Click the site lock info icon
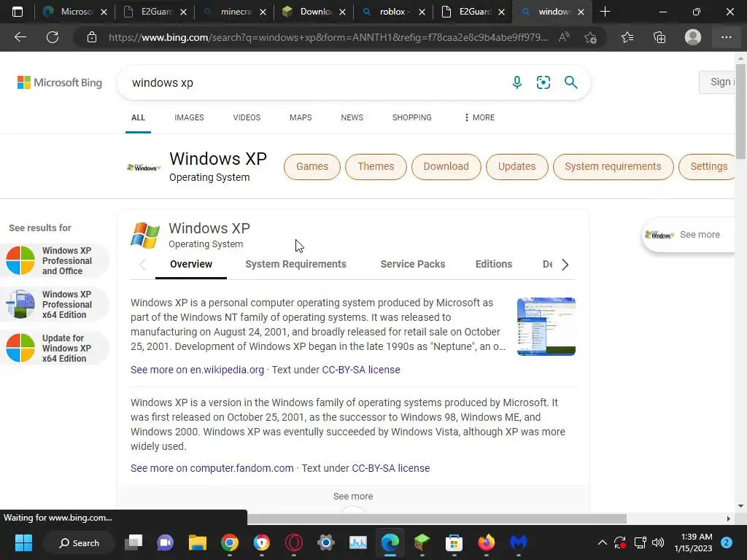The image size is (747, 560). coord(92,37)
